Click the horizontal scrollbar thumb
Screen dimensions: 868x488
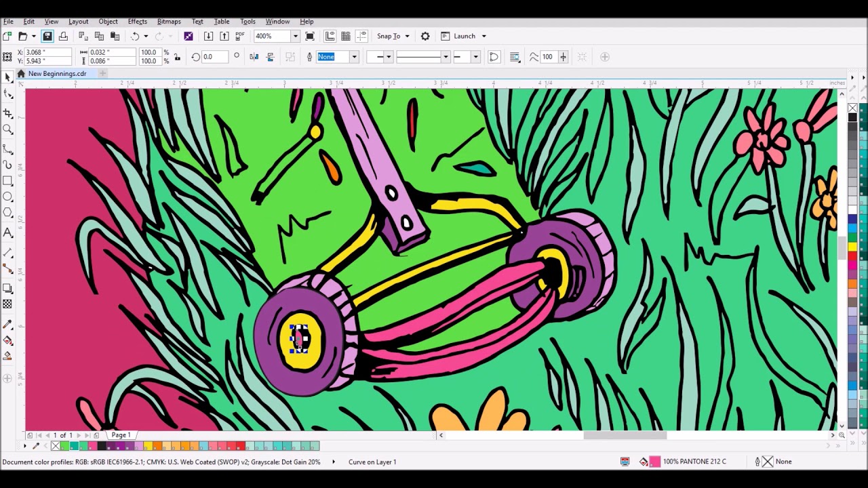pyautogui.click(x=625, y=435)
